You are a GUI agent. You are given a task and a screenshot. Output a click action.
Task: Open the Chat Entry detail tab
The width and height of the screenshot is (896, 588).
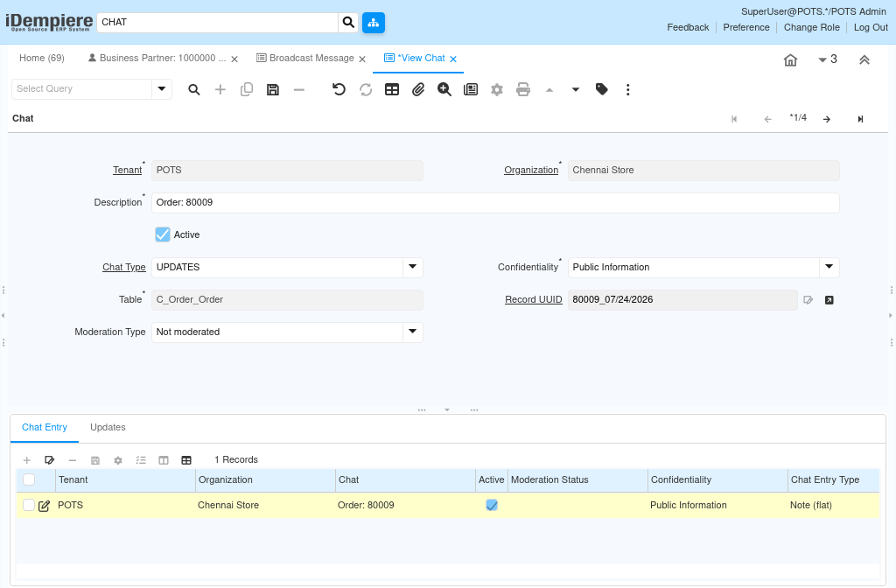click(x=45, y=427)
